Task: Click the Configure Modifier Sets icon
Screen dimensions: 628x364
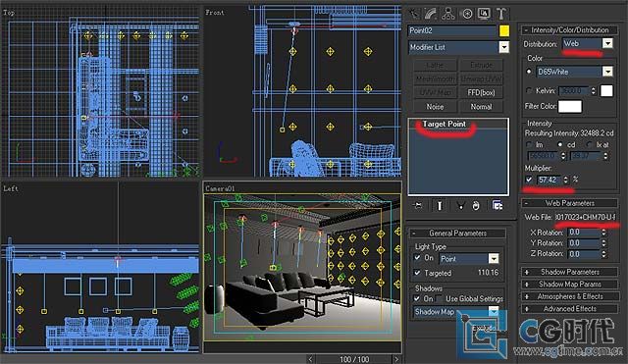Action: [497, 205]
